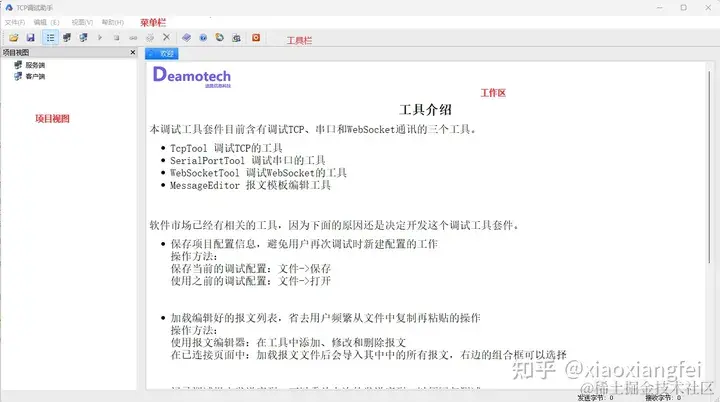This screenshot has height=402, width=720.
Task: Click the server computer toolbar icon
Action: click(67, 38)
